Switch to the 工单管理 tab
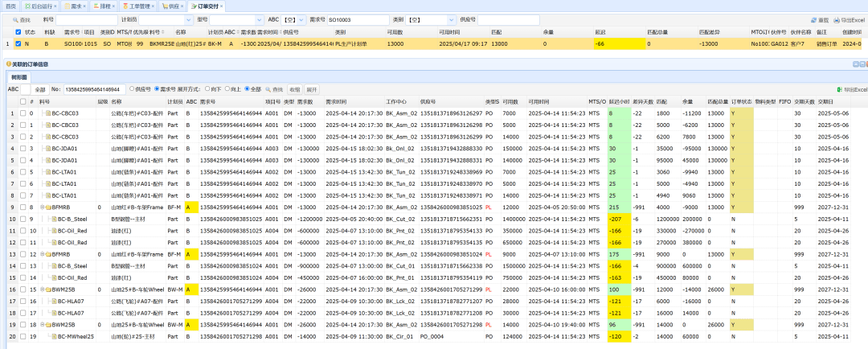Image resolution: width=868 pixels, height=349 pixels. tap(137, 6)
